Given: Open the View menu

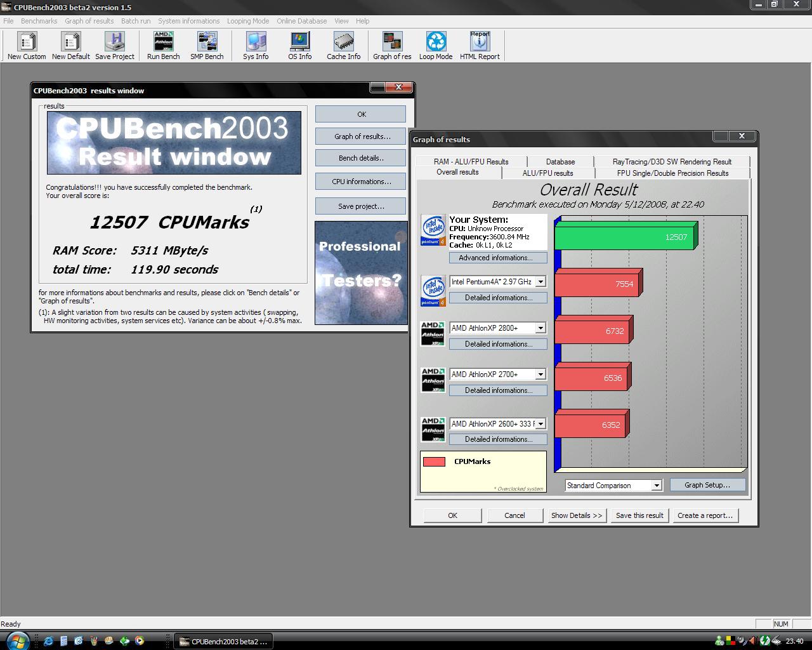Looking at the screenshot, I should click(341, 21).
